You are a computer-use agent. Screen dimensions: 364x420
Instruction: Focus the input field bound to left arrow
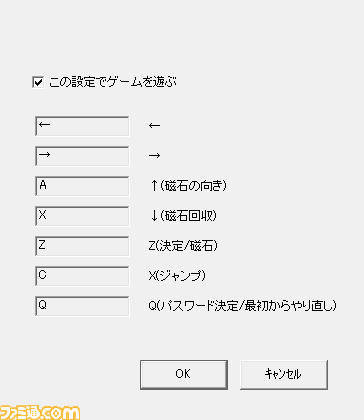click(x=82, y=126)
